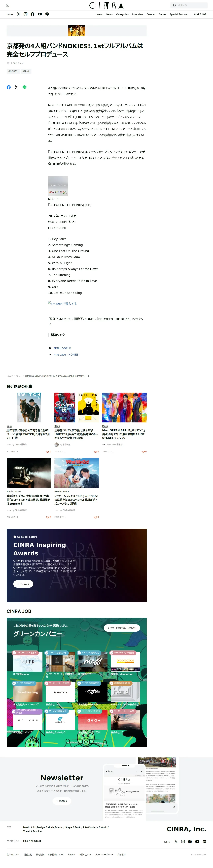Click heart icon on the 王谷晶 BUTTER article
213x868 pixels.
95,451
